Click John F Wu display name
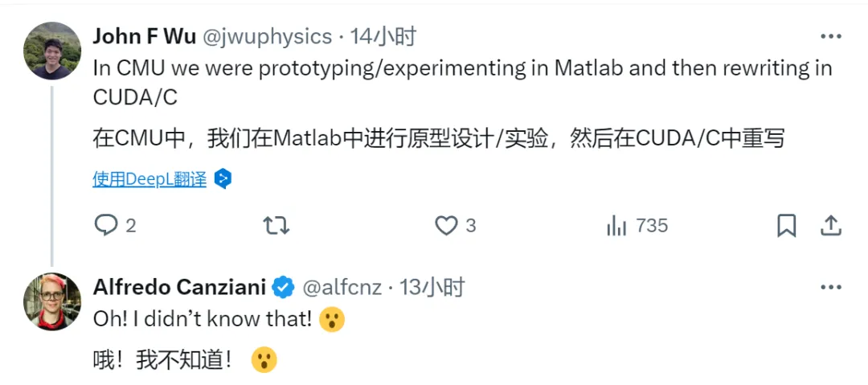 click(x=145, y=36)
